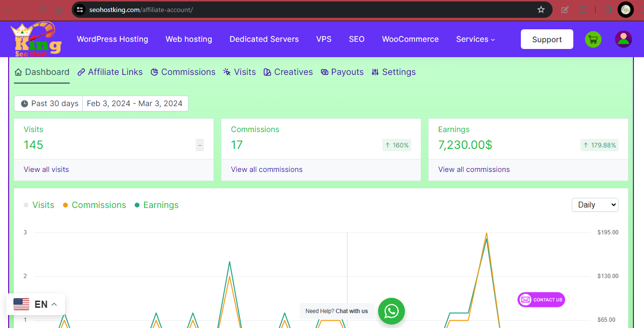644x328 pixels.
Task: Click the Contact Us envelope badge
Action: point(541,300)
